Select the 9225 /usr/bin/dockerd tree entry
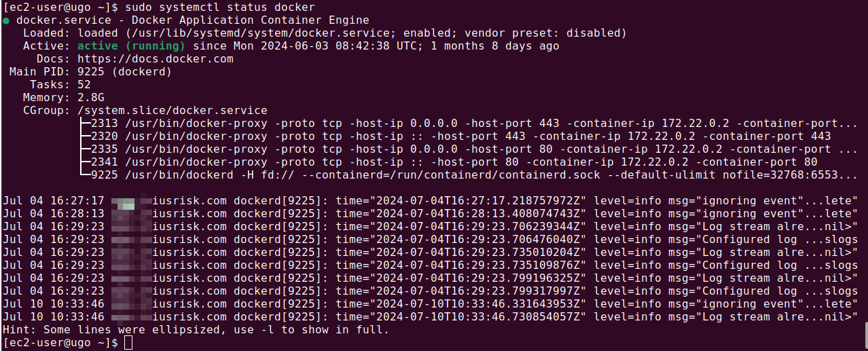Image resolution: width=868 pixels, height=351 pixels. pos(468,175)
